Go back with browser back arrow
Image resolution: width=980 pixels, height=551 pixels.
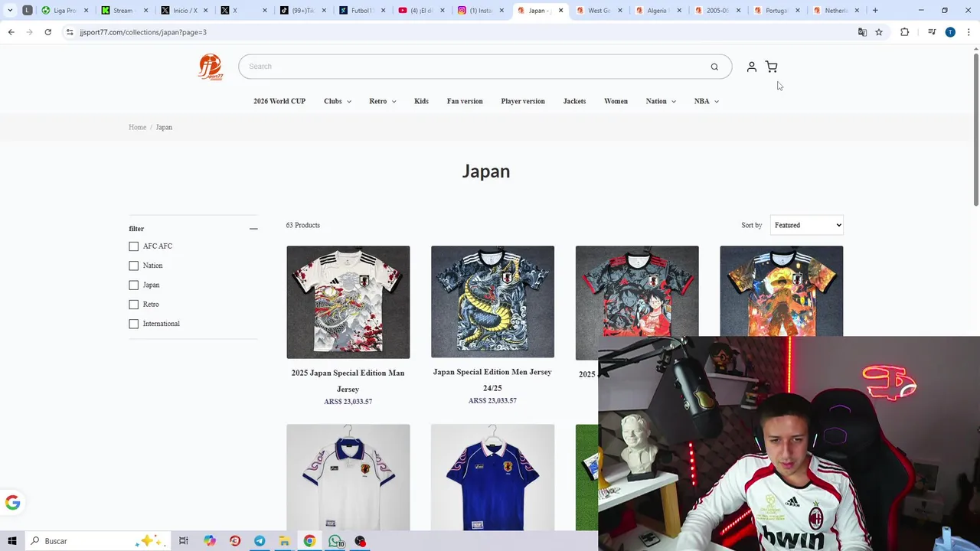(11, 32)
